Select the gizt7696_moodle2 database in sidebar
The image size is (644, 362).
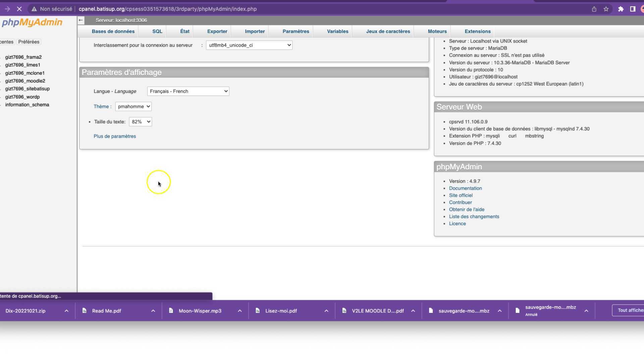(x=25, y=81)
